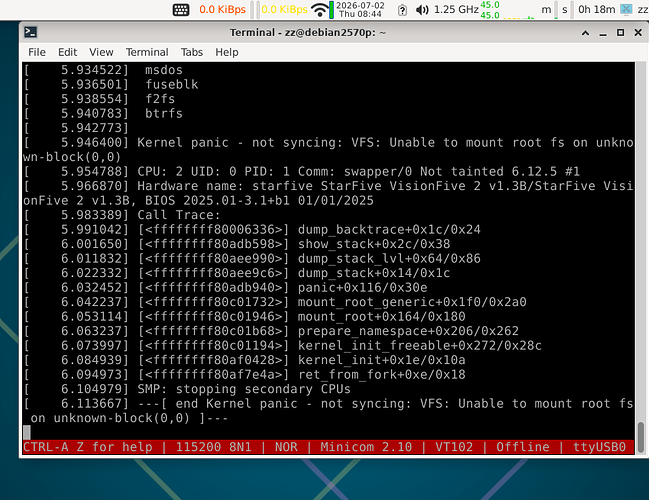This screenshot has width=649, height=500.
Task: Click the keyboard layout icon in panel
Action: coord(181,10)
